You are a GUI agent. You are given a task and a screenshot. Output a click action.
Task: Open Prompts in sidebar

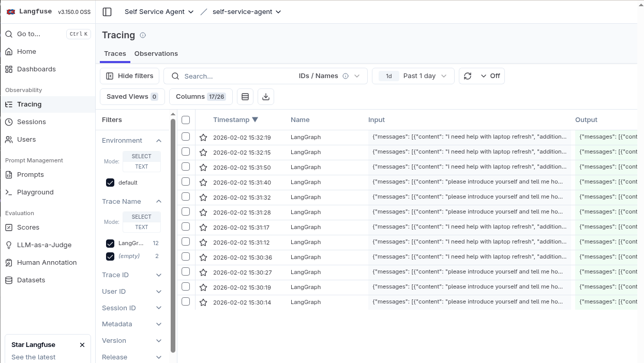point(48,175)
